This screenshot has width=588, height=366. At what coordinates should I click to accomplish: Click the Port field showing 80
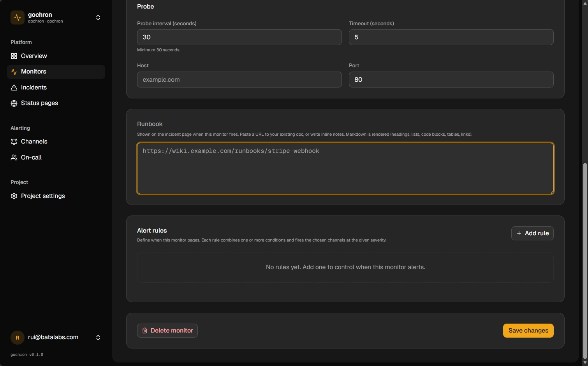[x=451, y=80]
